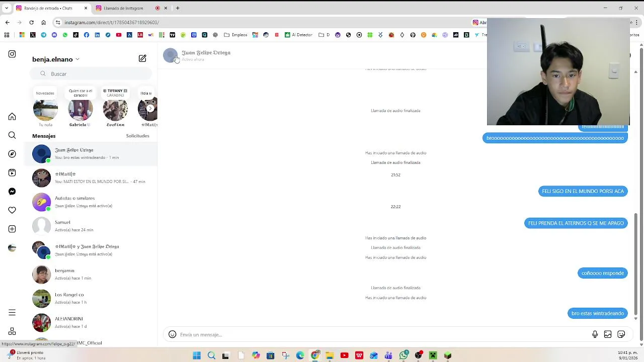Open benjamin conversation
Viewport: 644px width, 362px height.
(91, 274)
